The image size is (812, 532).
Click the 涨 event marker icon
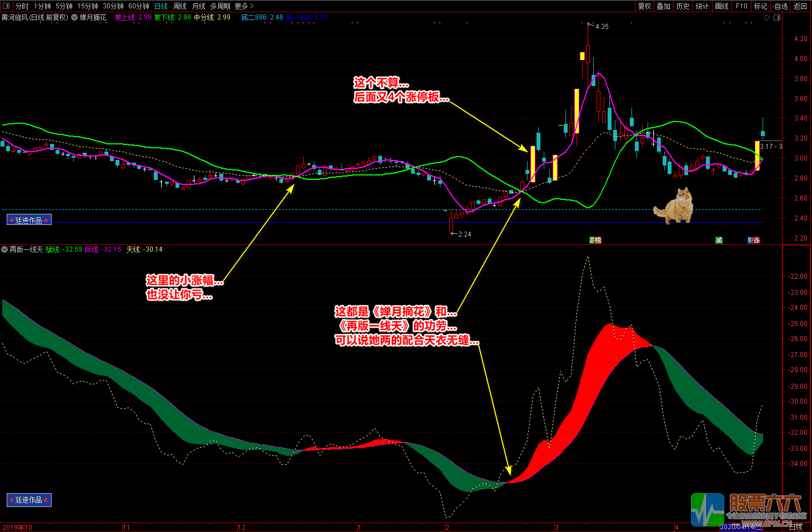click(756, 240)
